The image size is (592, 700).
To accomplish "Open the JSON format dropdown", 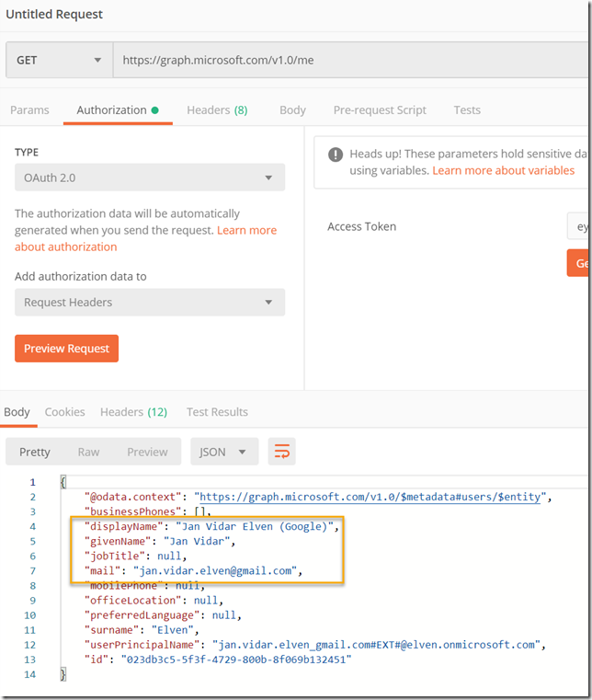I will (224, 452).
